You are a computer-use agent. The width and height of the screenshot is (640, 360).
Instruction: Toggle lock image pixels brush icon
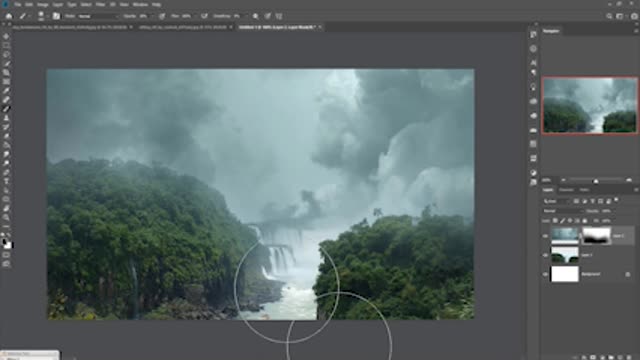(562, 221)
